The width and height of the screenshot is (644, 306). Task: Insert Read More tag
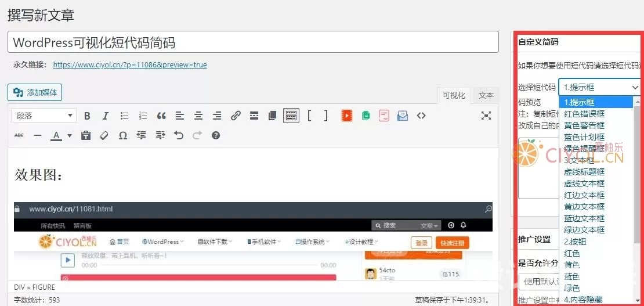tap(254, 116)
